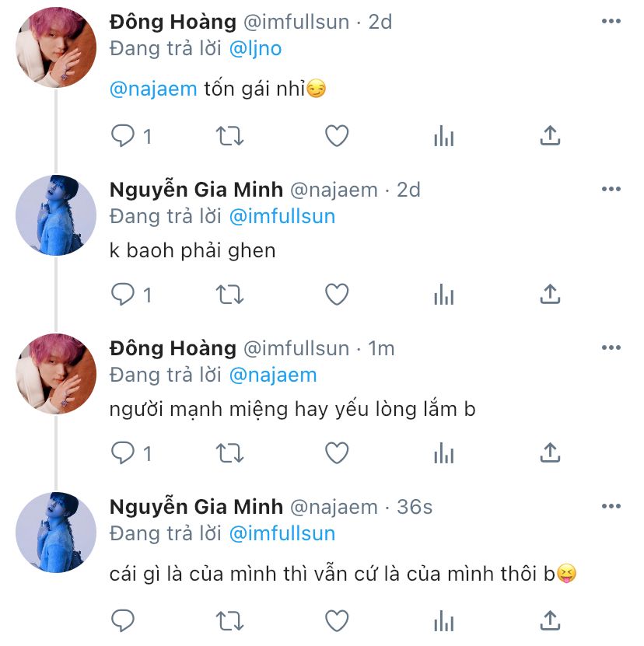
Task: Reply to "người mạnh miệng" tweet
Action: pos(124,452)
